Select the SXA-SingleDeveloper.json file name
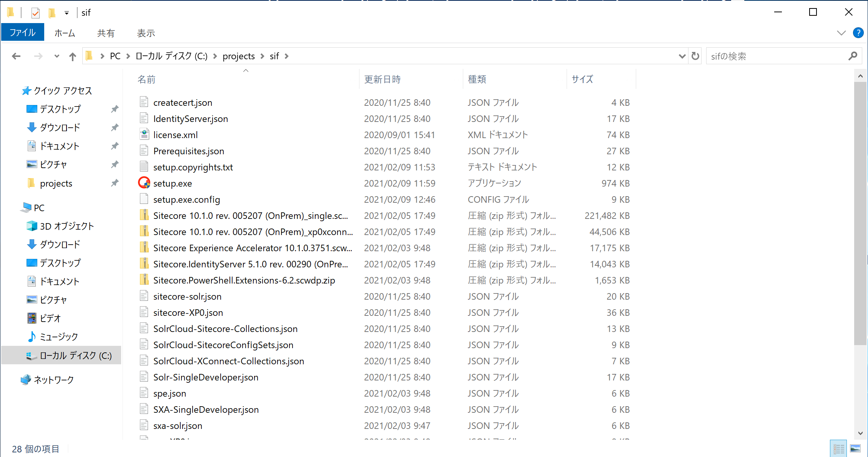The height and width of the screenshot is (457, 868). (x=206, y=410)
